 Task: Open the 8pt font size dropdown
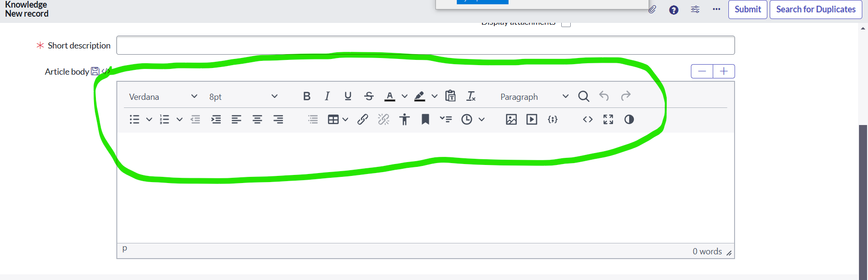(x=243, y=97)
